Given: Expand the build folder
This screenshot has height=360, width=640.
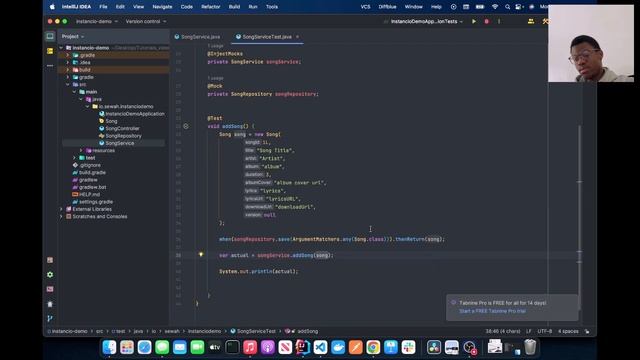Looking at the screenshot, I should tap(68, 70).
